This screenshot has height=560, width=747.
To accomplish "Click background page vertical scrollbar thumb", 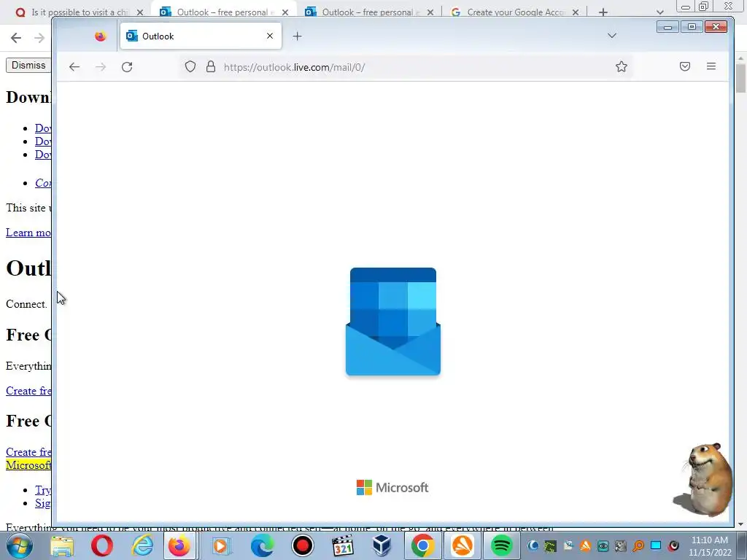I will pos(741,79).
